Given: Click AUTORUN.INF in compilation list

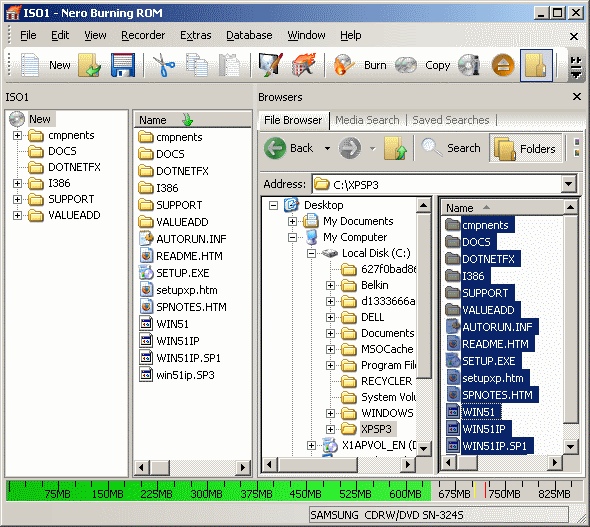Looking at the screenshot, I should (x=192, y=239).
